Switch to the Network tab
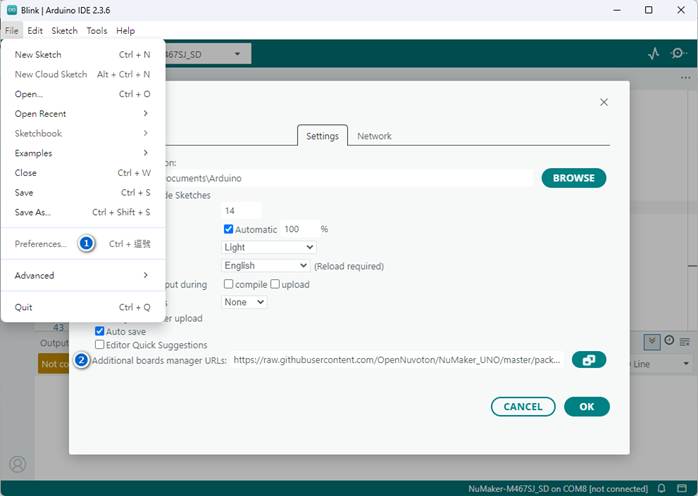This screenshot has height=496, width=698. (374, 136)
